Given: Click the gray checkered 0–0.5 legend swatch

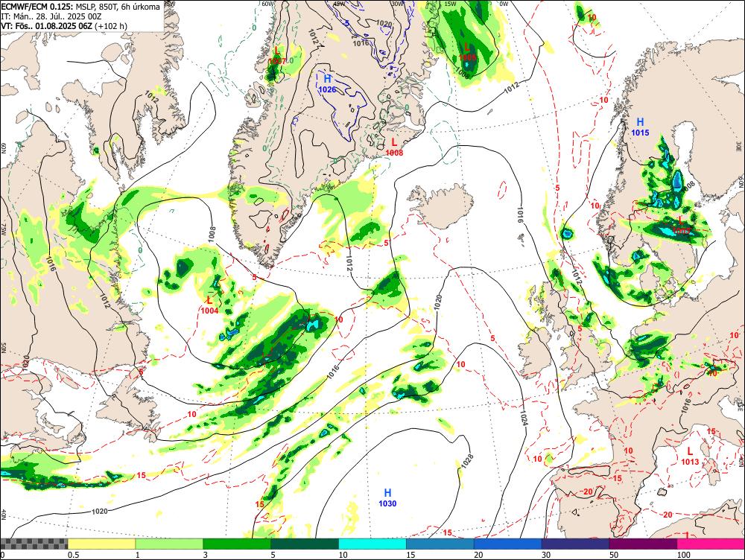Looking at the screenshot, I should 34,544.
